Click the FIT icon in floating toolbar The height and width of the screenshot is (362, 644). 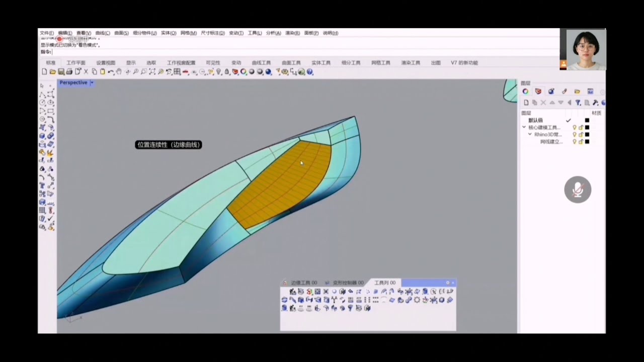359,300
